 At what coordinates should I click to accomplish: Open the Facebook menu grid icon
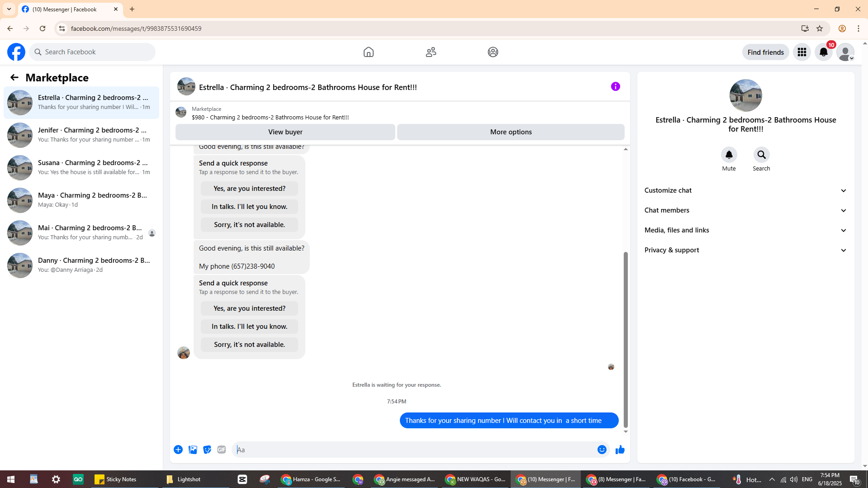tap(802, 52)
